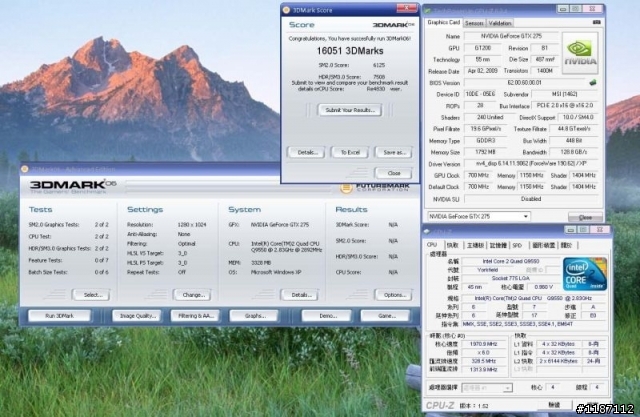Open Filtering & AA settings button
The height and width of the screenshot is (417, 640).
(195, 316)
